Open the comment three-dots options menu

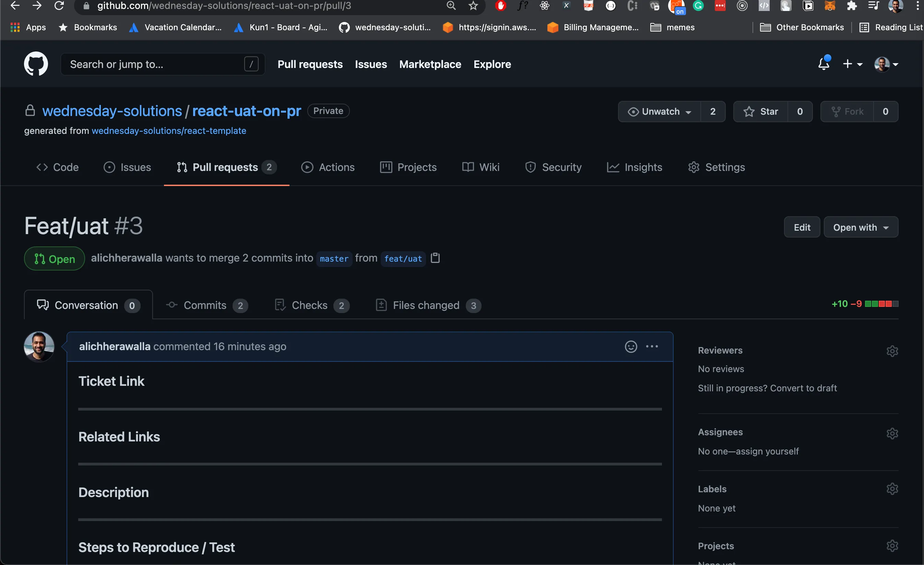coord(652,346)
